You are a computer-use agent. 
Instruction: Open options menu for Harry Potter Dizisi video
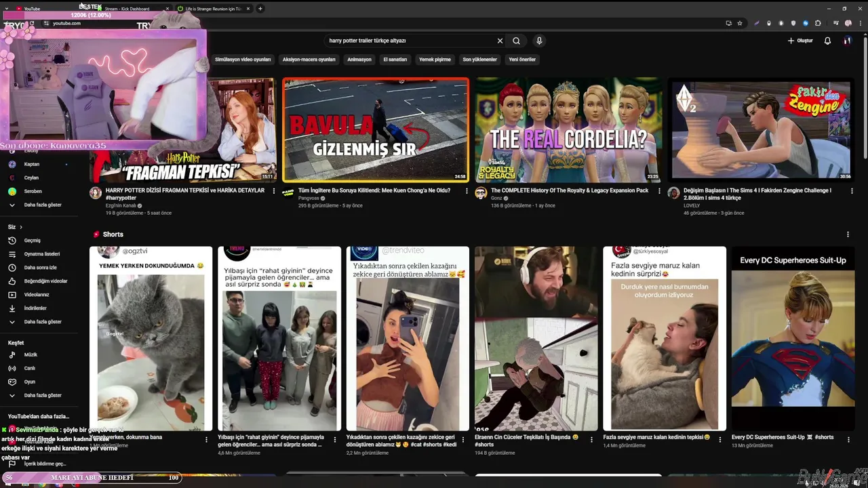coord(274,191)
